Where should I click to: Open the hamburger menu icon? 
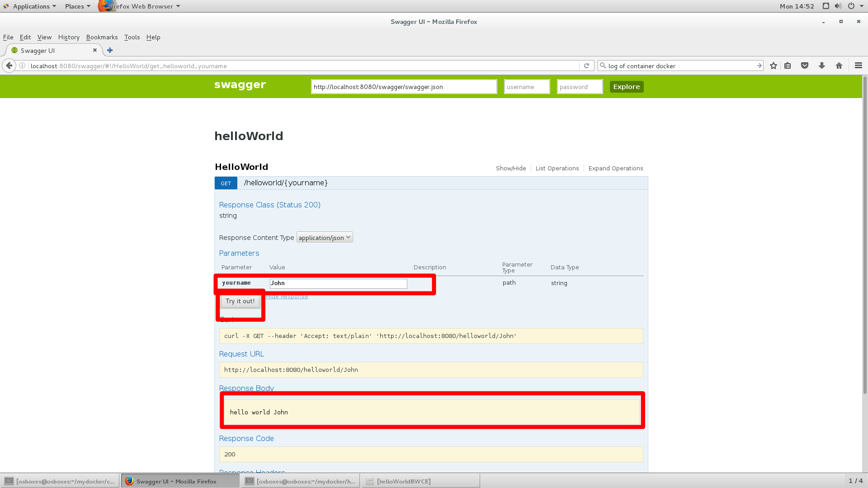[x=859, y=66]
